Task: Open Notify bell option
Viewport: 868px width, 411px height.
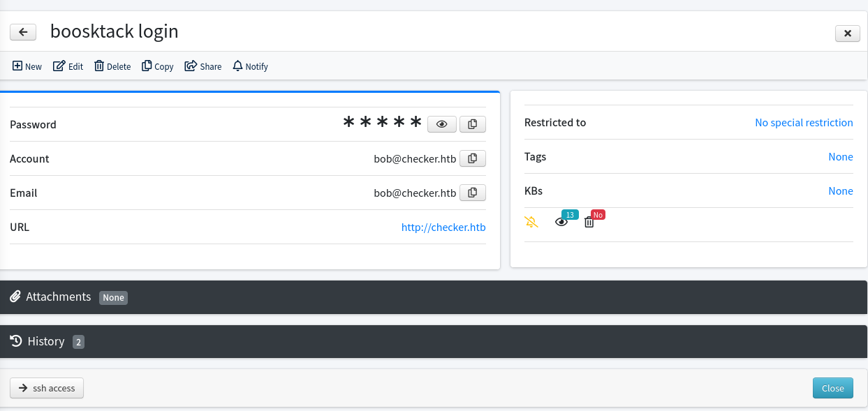Action: click(x=250, y=66)
